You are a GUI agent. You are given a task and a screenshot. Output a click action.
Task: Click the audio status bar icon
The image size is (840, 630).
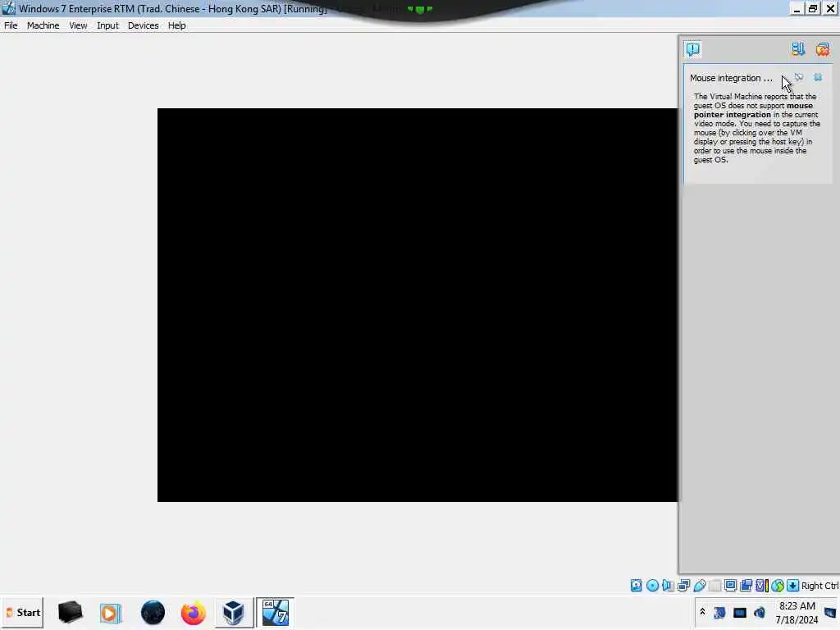pos(668,586)
